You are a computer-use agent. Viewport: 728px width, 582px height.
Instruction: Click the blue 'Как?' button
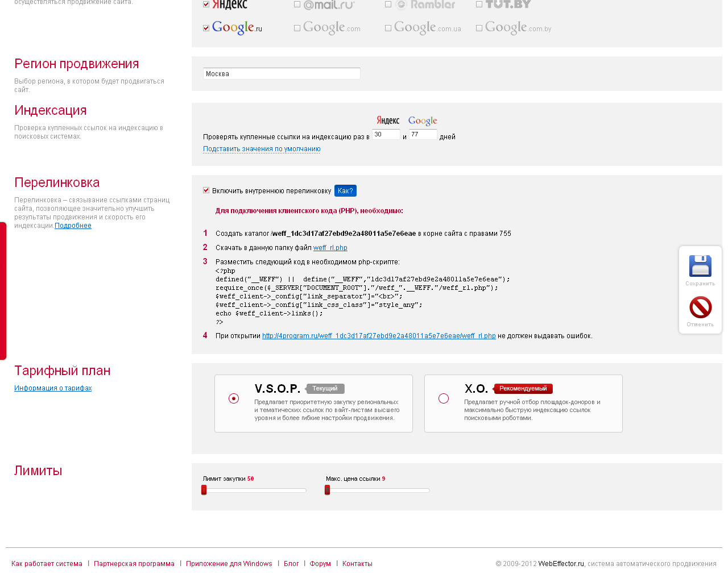(345, 191)
